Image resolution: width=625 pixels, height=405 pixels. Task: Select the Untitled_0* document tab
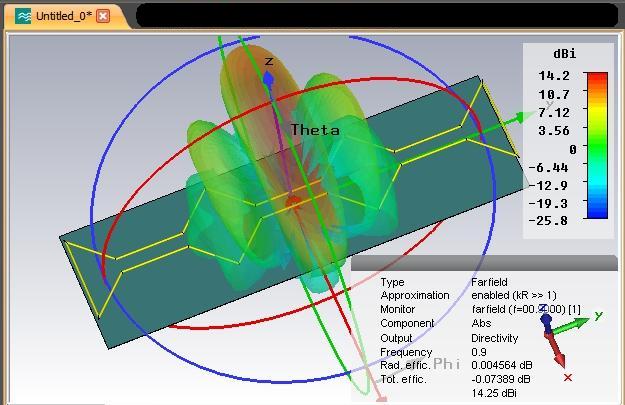pos(64,16)
